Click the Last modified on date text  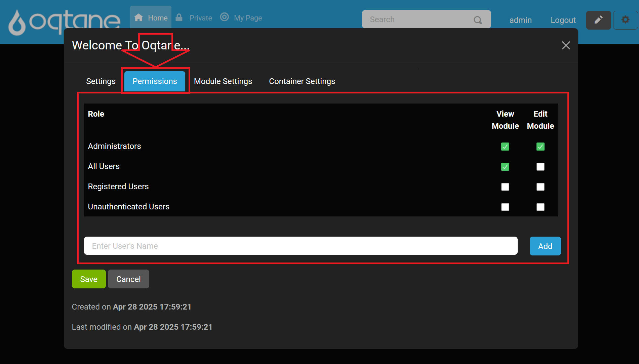point(142,327)
